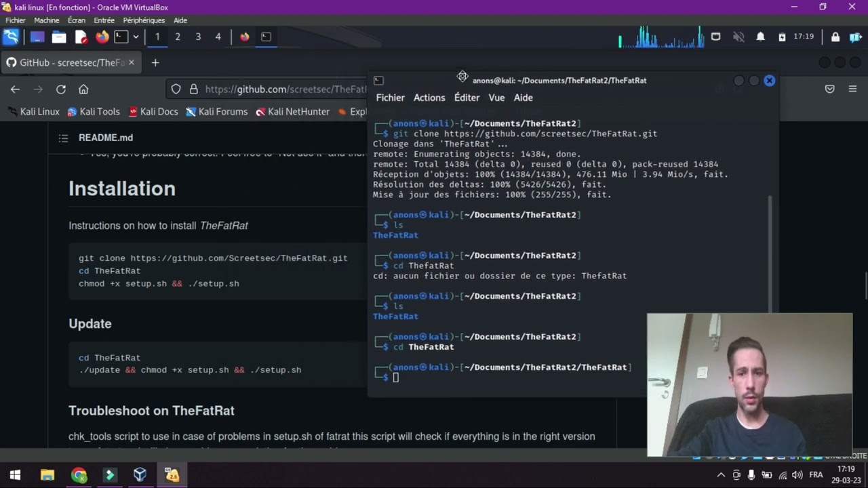Select VirtualBox cube icon in Windows taskbar
The image size is (868, 488).
(140, 475)
